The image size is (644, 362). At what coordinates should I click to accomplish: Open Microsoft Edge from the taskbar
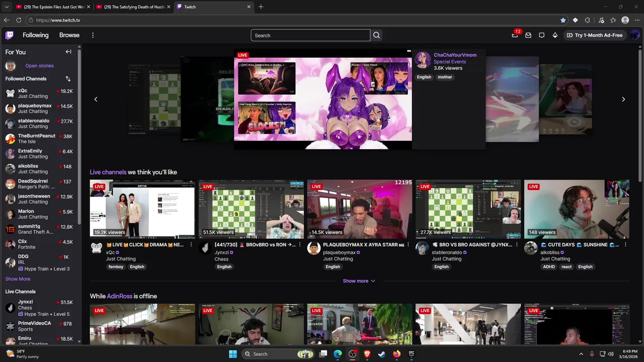coord(338,354)
